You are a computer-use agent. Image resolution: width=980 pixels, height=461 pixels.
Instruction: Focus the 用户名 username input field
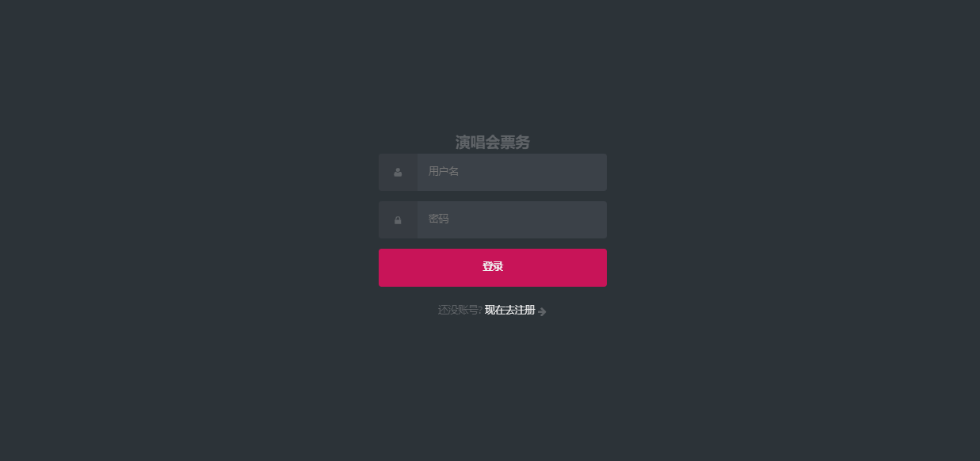click(x=512, y=172)
